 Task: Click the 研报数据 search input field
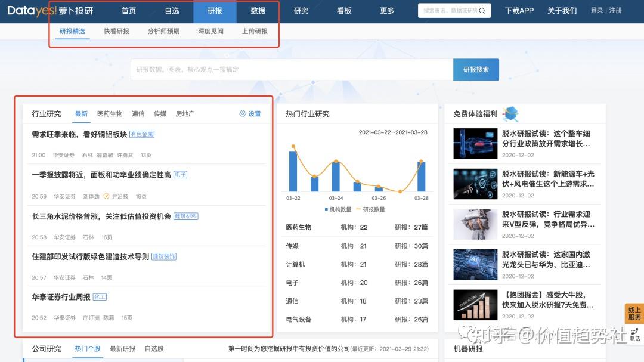[292, 69]
